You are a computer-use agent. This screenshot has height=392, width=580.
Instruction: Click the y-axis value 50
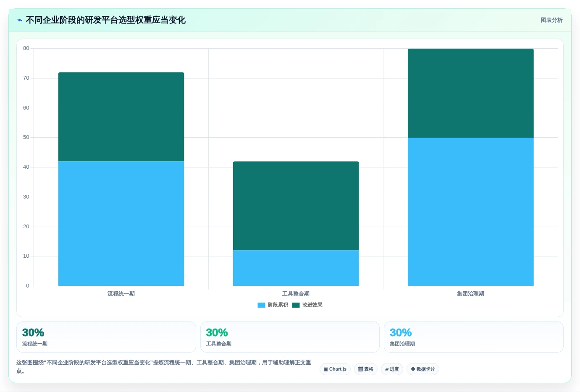click(26, 137)
